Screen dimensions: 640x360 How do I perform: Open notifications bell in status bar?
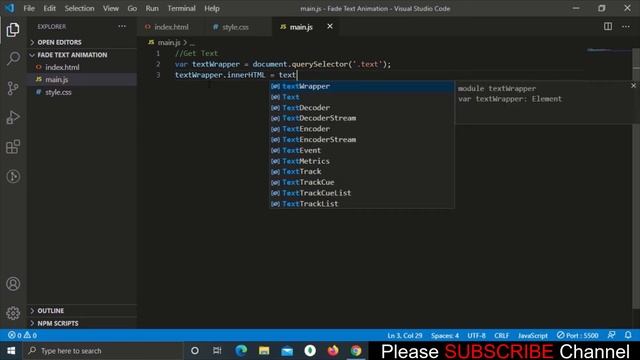click(x=628, y=335)
